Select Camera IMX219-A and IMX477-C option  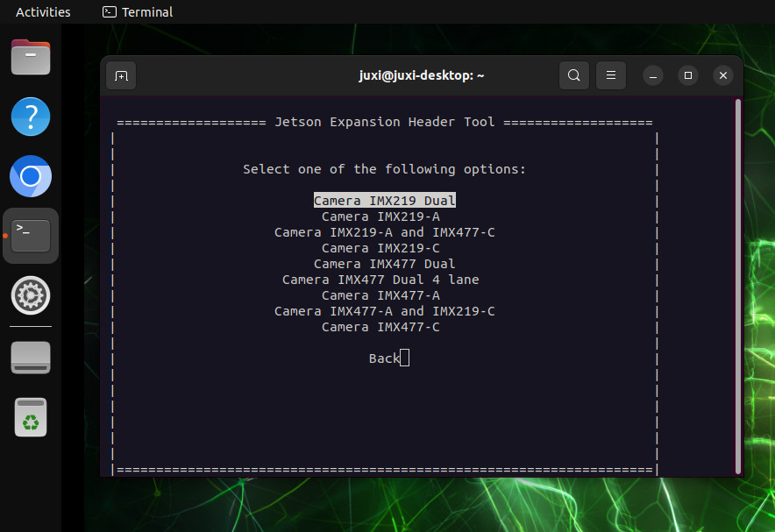click(385, 232)
